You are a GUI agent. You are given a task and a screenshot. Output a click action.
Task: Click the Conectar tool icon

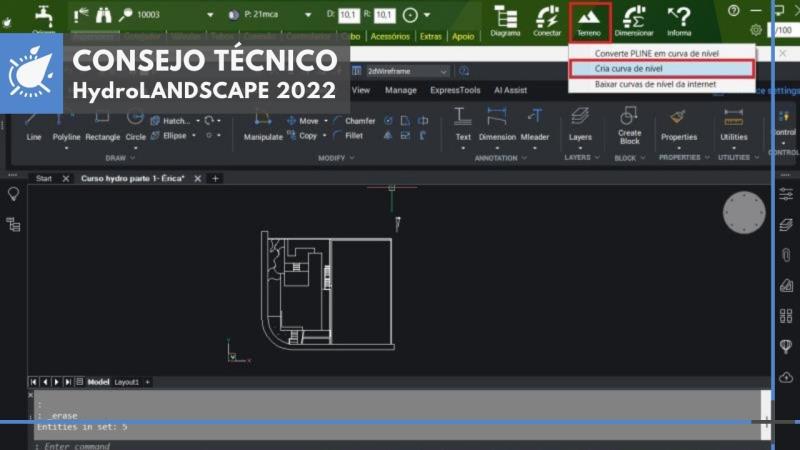pos(547,21)
